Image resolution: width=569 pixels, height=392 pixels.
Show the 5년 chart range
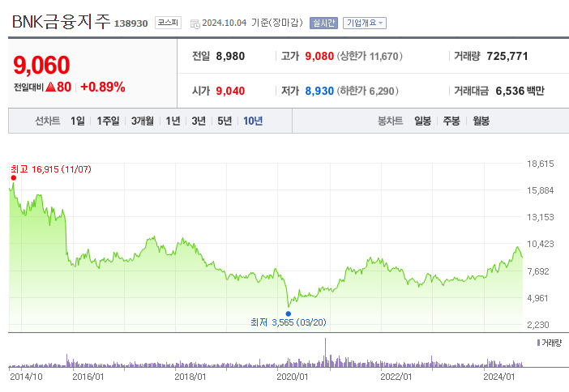225,121
